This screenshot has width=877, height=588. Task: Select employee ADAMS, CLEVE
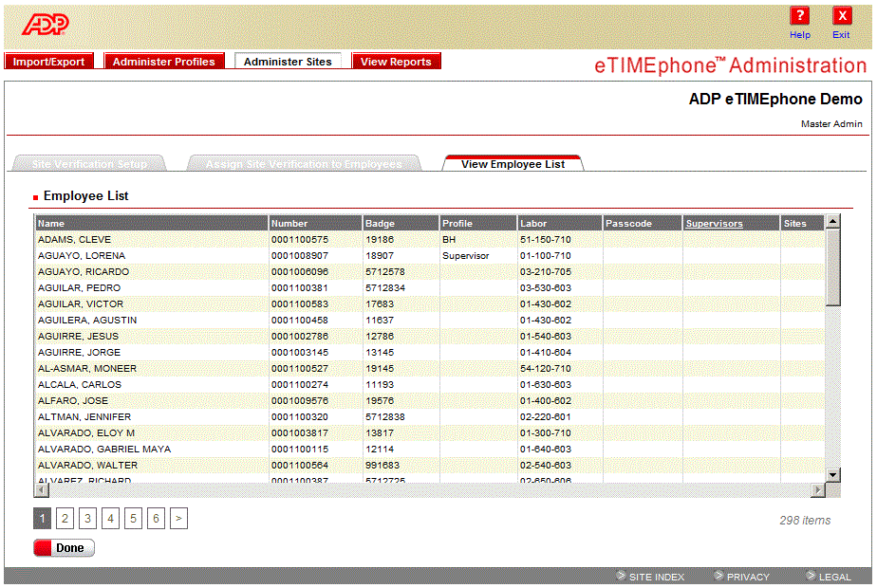click(x=74, y=239)
